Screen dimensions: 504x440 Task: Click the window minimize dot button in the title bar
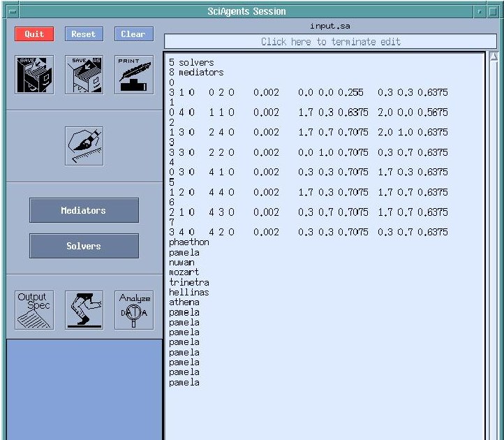click(480, 12)
